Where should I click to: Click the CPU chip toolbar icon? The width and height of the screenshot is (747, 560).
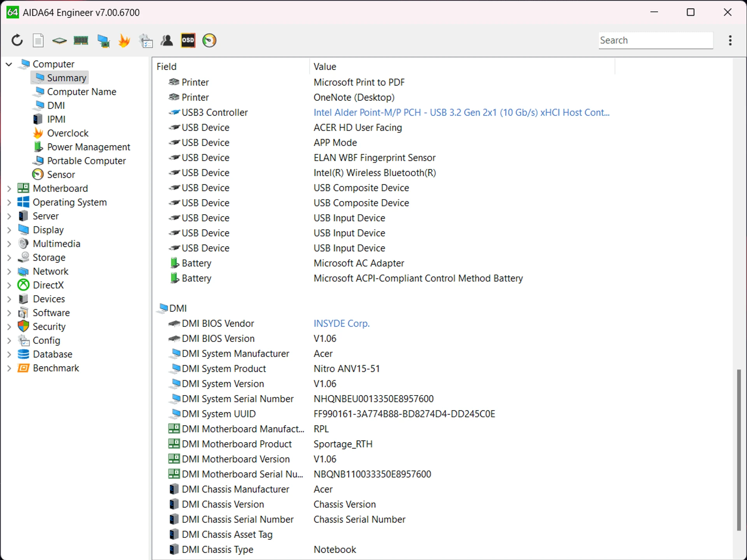coord(59,40)
